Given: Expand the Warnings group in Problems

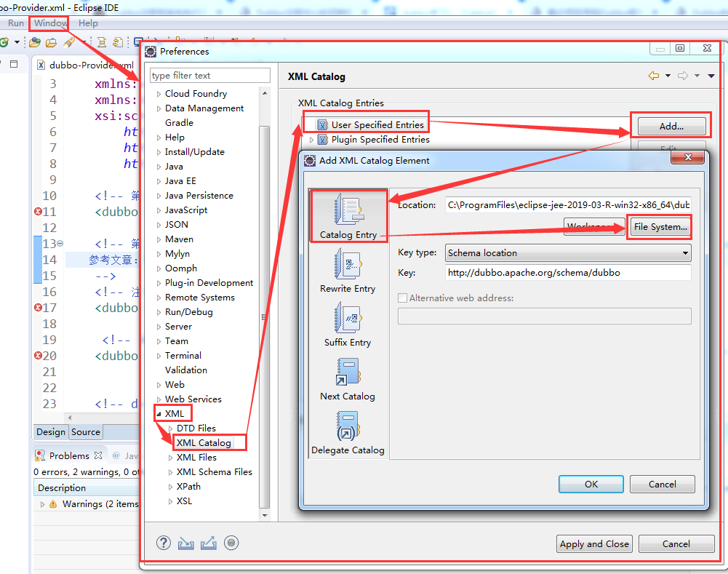Looking at the screenshot, I should (x=42, y=504).
